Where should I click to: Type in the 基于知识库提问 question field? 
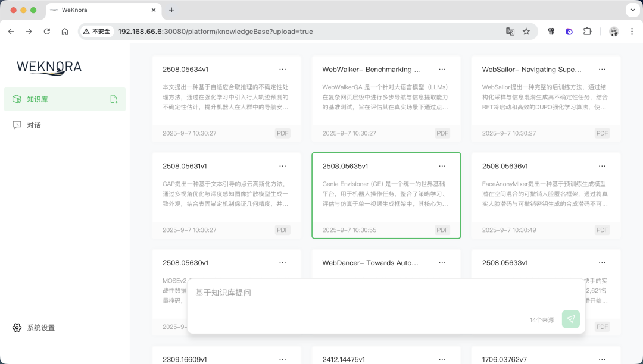357,293
